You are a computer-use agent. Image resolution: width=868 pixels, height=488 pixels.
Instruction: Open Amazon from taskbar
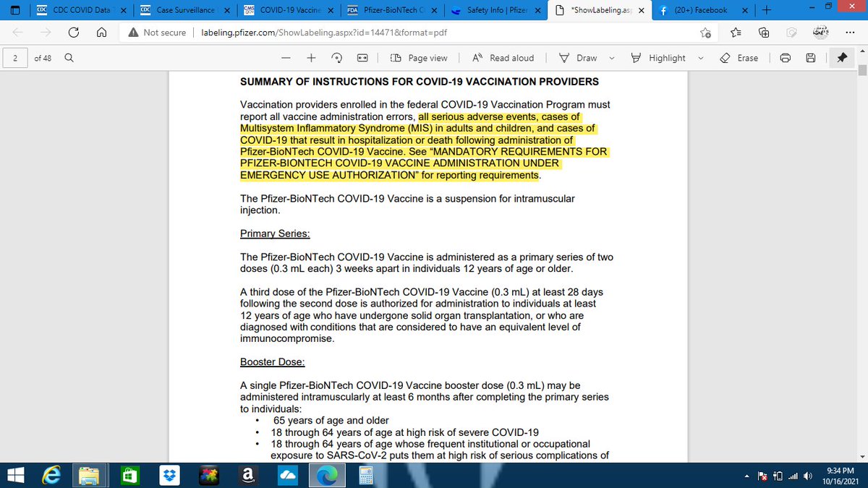point(248,474)
